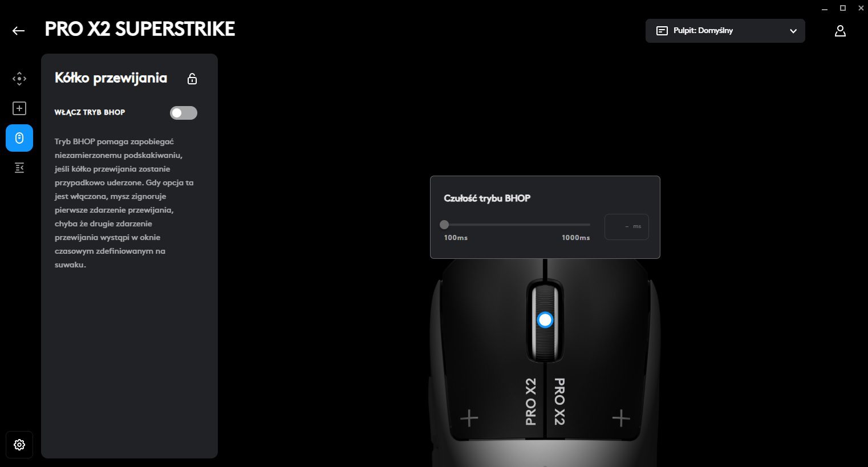Click the Kółko przewijania panel heading
The height and width of the screenshot is (467, 868).
pyautogui.click(x=111, y=78)
